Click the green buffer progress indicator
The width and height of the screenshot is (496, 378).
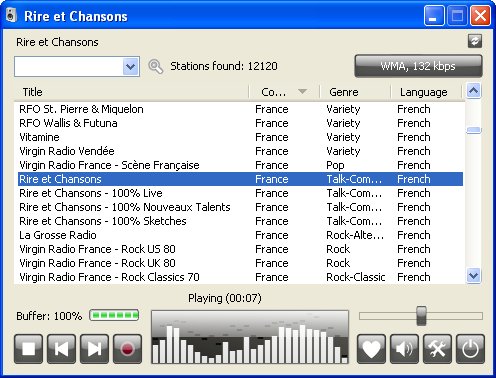tap(114, 315)
